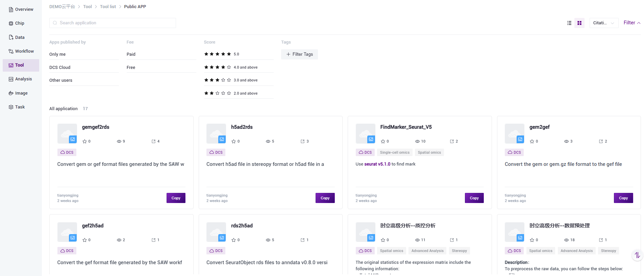This screenshot has height=276, width=644.
Task: Click the eye icon on h5ad2rds card
Action: click(x=268, y=142)
